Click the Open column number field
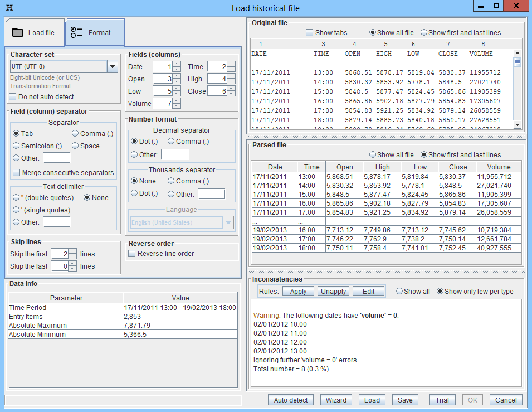 (163, 79)
